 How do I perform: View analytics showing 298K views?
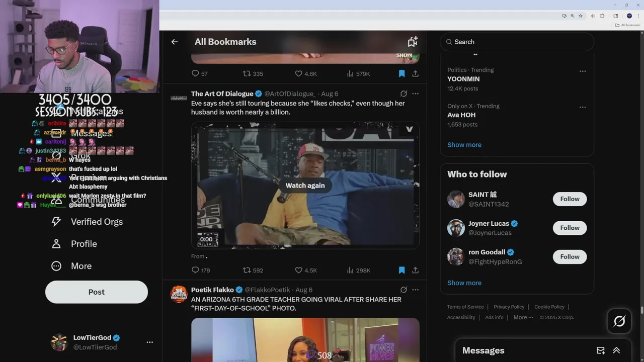[x=359, y=270]
